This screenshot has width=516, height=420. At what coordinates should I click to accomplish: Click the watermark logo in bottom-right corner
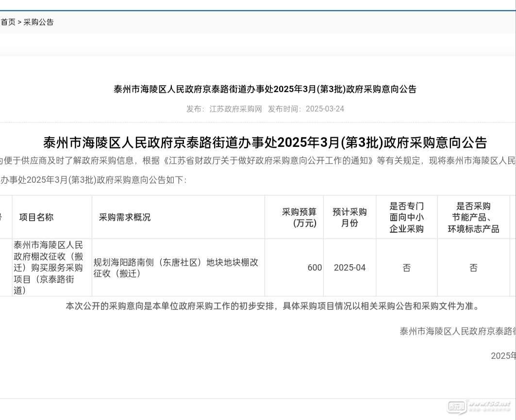479,406
